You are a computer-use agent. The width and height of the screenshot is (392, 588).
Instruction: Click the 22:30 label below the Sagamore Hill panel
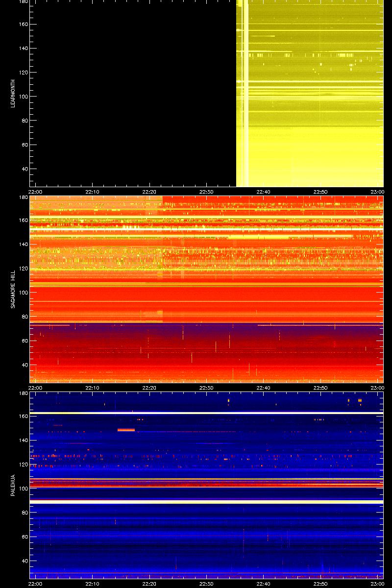click(x=206, y=388)
